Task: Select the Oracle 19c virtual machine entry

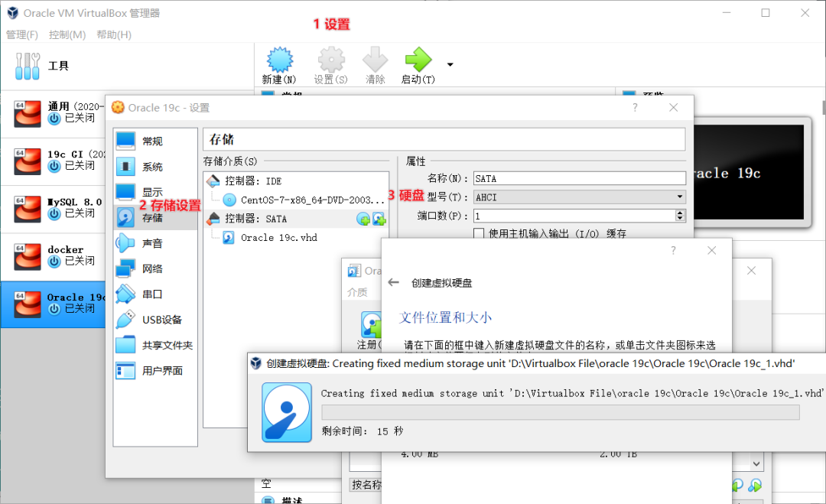Action: pos(53,304)
